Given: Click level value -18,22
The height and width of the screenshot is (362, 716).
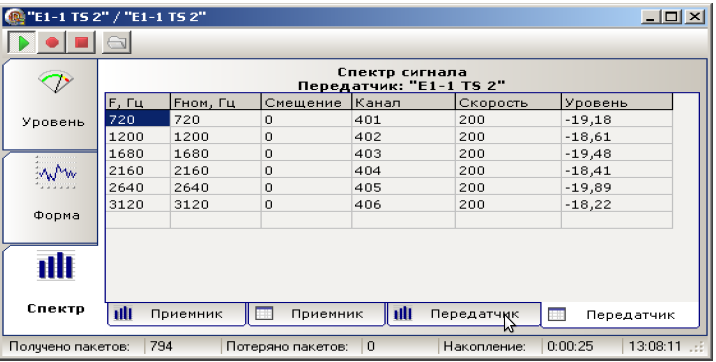Looking at the screenshot, I should point(616,204).
